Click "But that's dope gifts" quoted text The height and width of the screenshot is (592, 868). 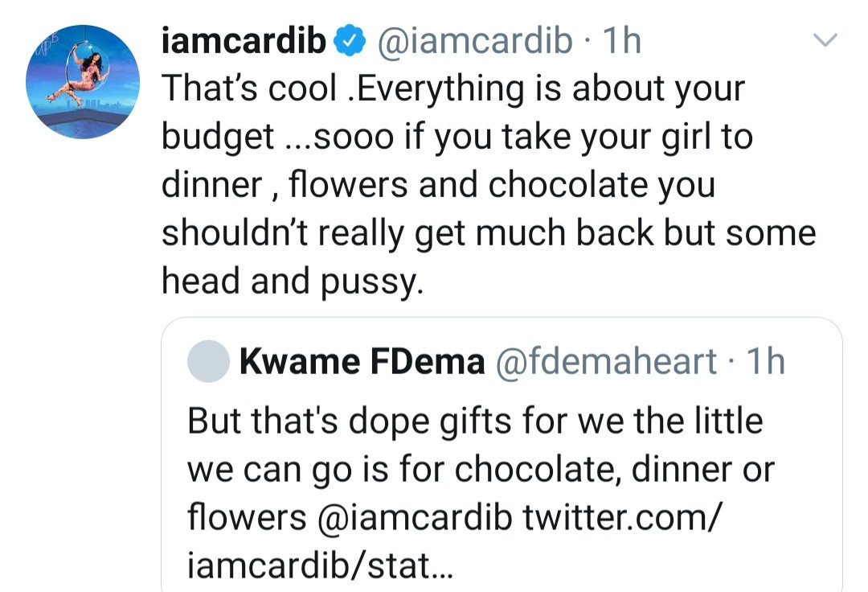click(474, 421)
